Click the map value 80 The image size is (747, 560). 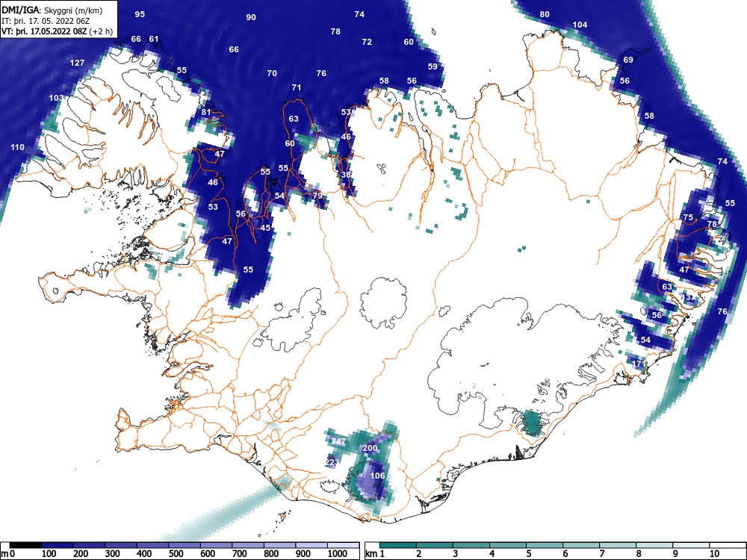(545, 14)
